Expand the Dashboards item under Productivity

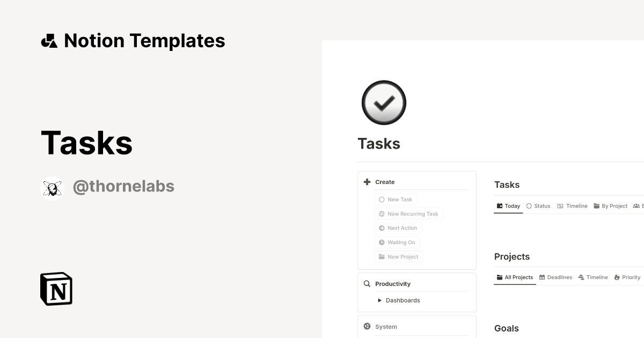379,300
